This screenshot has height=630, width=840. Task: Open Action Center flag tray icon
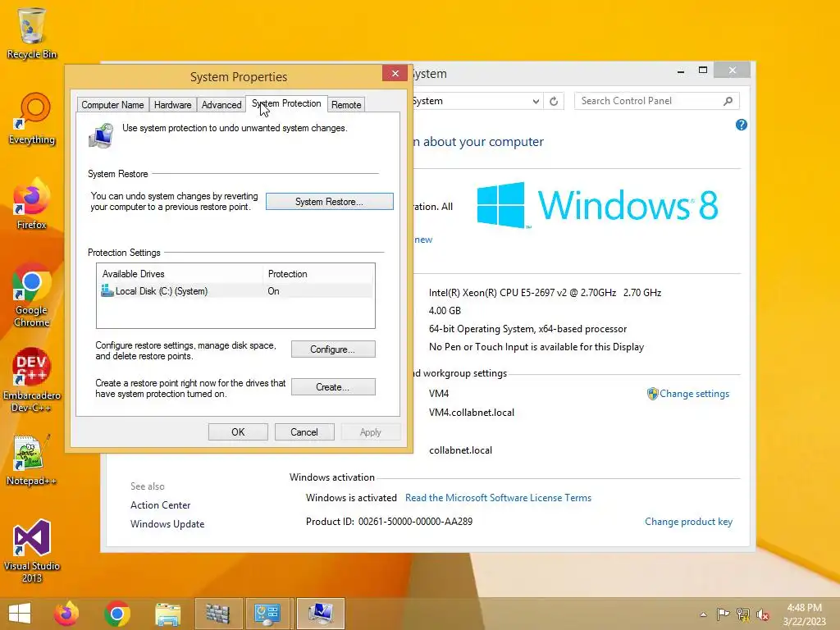point(724,614)
